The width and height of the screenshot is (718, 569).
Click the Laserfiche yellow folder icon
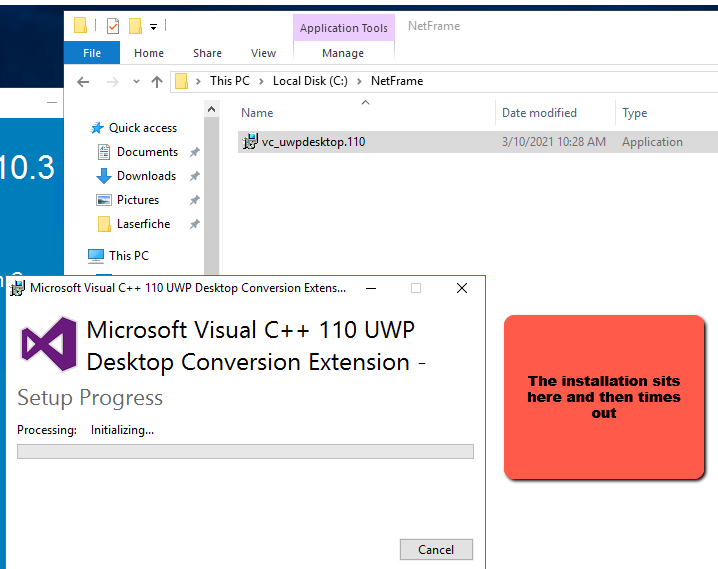(x=104, y=224)
